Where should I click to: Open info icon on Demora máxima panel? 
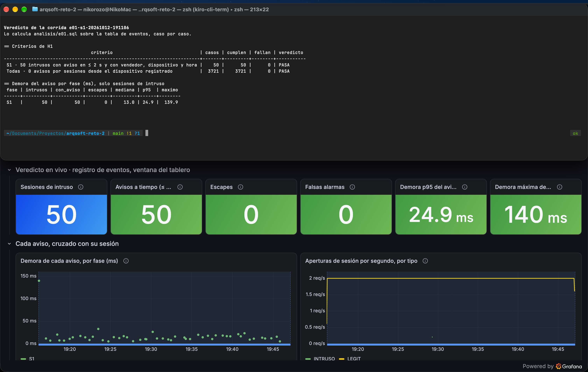pos(560,187)
